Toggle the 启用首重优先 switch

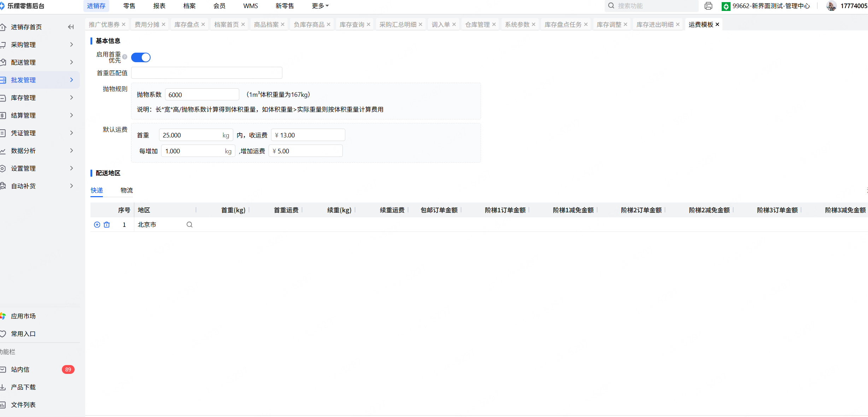coord(141,57)
